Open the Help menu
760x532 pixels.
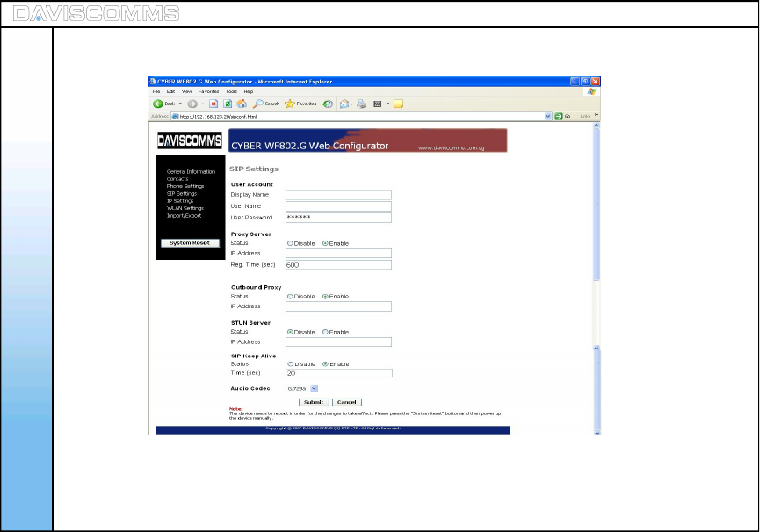248,91
